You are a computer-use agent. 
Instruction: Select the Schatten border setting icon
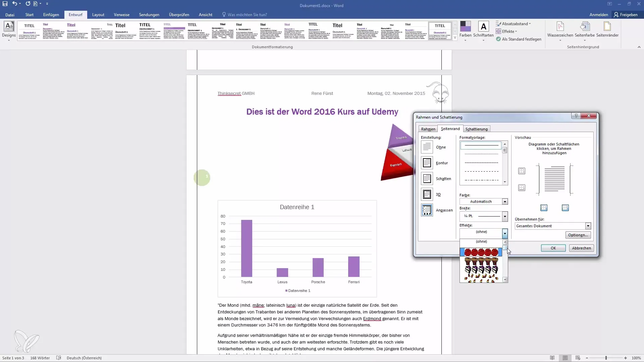pyautogui.click(x=427, y=179)
